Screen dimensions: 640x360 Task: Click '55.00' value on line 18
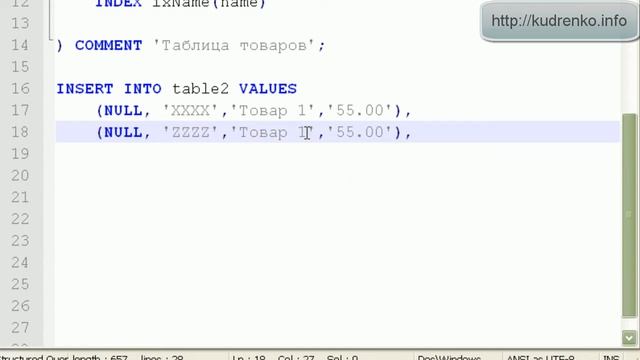(359, 132)
